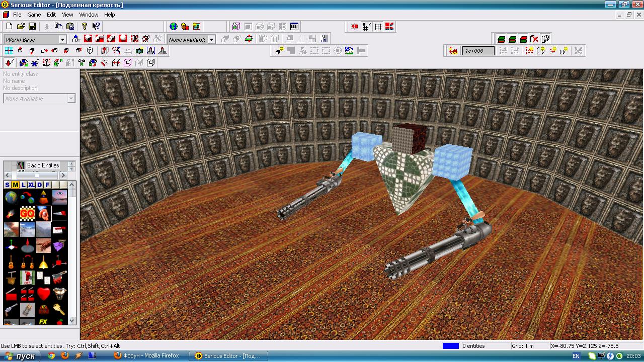
Task: Toggle the D browser option
Action: pos(40,185)
